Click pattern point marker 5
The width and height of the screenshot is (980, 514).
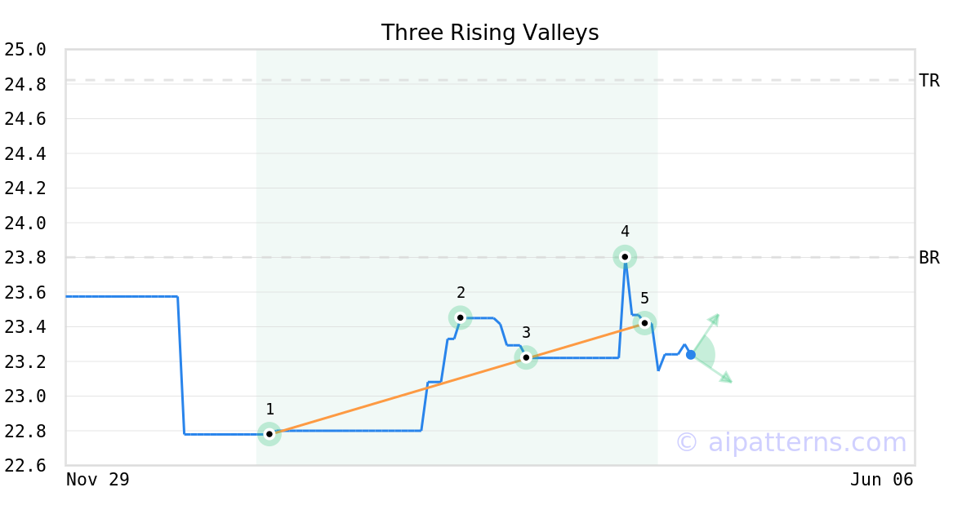click(x=644, y=323)
